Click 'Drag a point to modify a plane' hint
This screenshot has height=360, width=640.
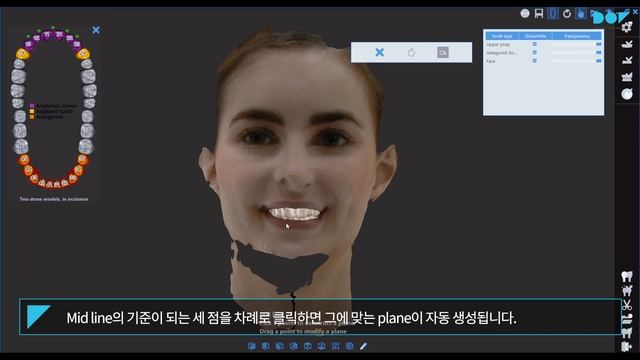point(303,331)
